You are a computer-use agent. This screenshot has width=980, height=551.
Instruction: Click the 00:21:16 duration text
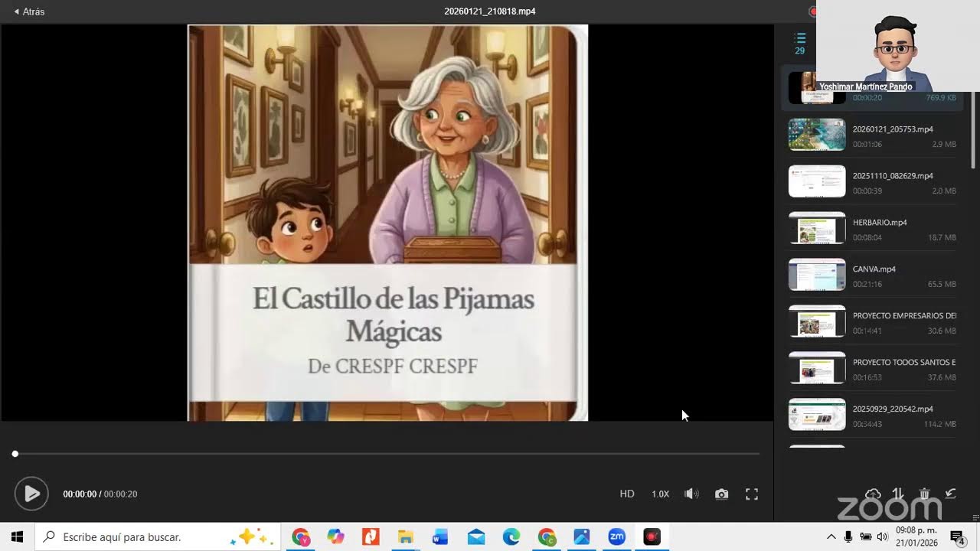click(x=867, y=284)
